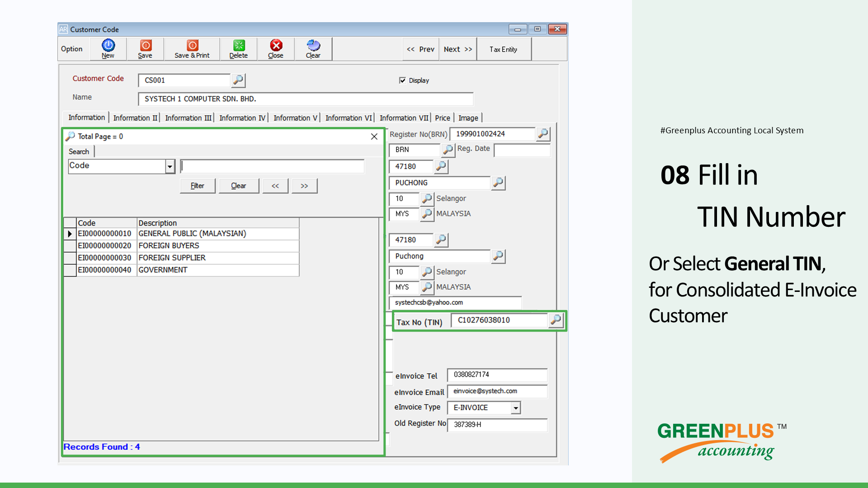Viewport: 868px width, 488px height.
Task: Click the eInvoice Email field
Action: tap(497, 391)
